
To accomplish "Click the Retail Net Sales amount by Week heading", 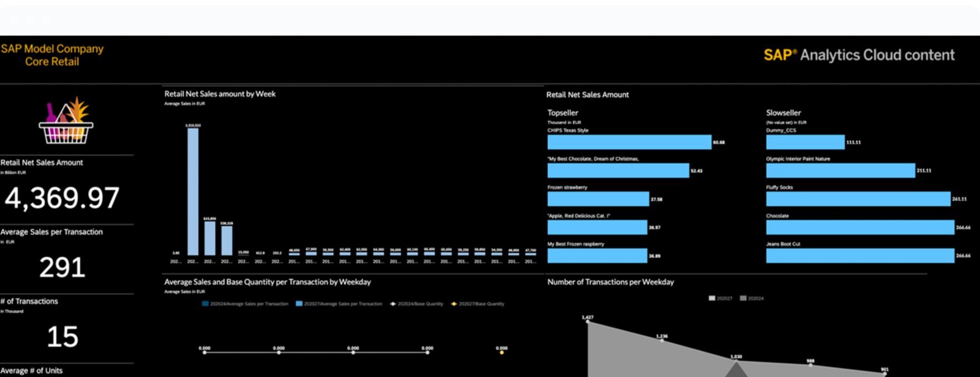I will (x=220, y=94).
